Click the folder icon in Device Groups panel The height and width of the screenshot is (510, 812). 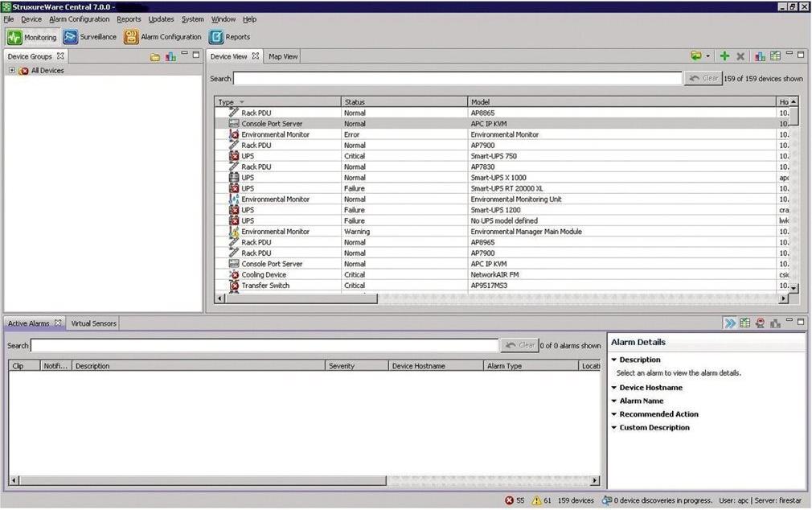pyautogui.click(x=155, y=57)
